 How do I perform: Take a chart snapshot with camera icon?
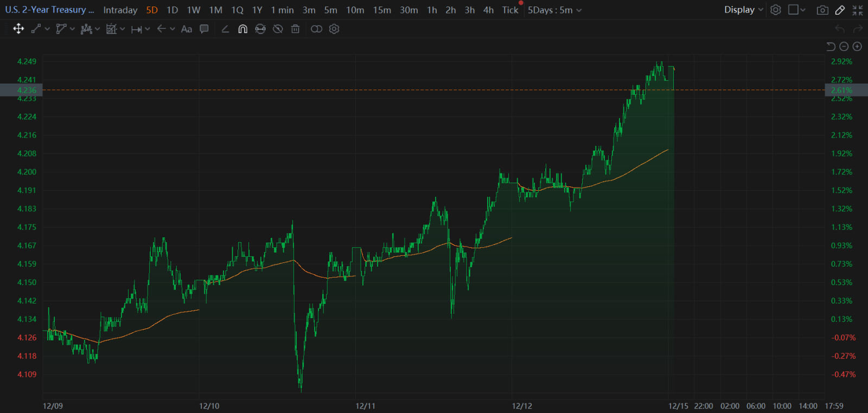pyautogui.click(x=822, y=10)
